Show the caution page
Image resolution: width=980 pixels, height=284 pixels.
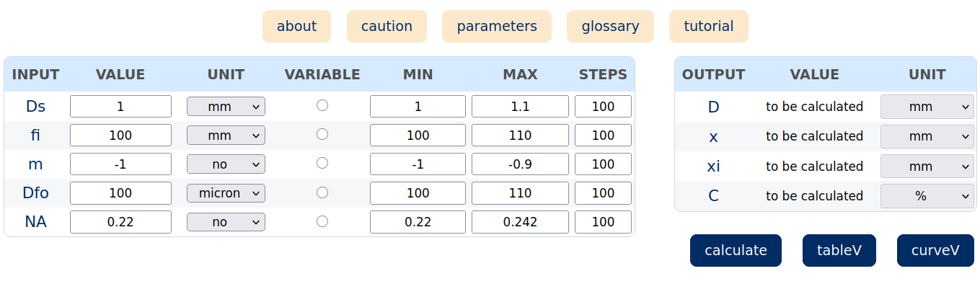(387, 26)
